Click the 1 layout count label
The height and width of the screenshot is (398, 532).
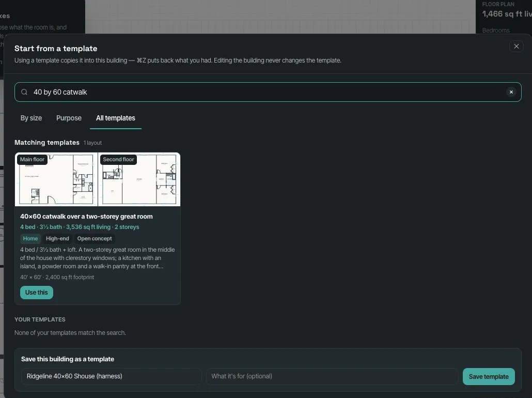[92, 143]
